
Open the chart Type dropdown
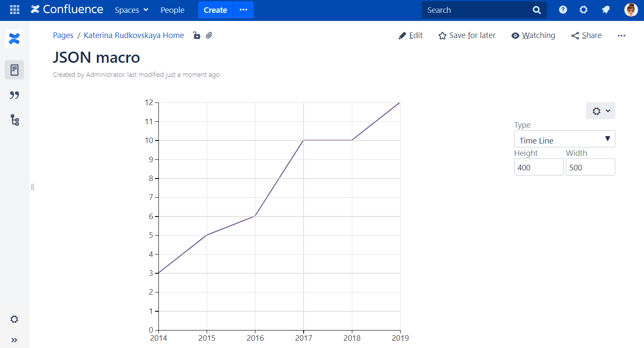[x=564, y=139]
